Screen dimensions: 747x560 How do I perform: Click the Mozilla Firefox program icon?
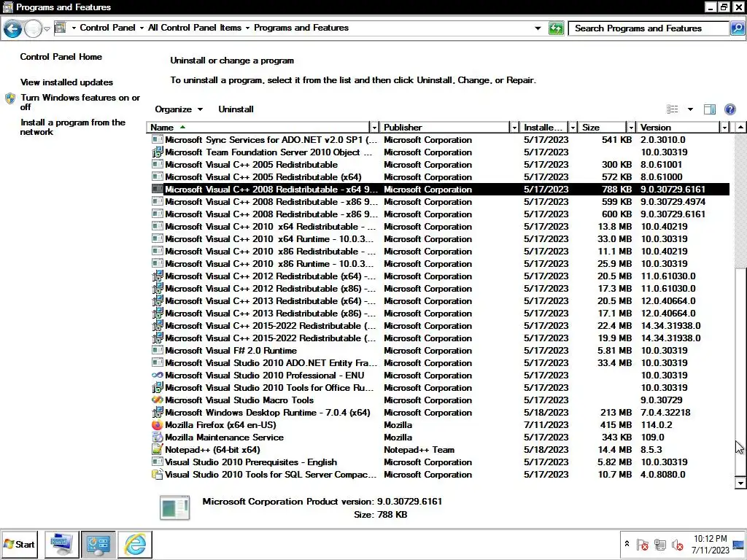[158, 425]
